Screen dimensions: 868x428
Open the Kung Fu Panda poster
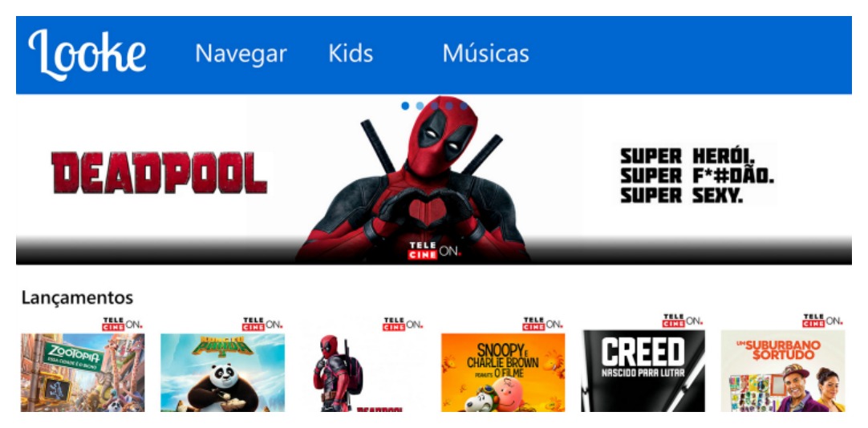(x=222, y=372)
